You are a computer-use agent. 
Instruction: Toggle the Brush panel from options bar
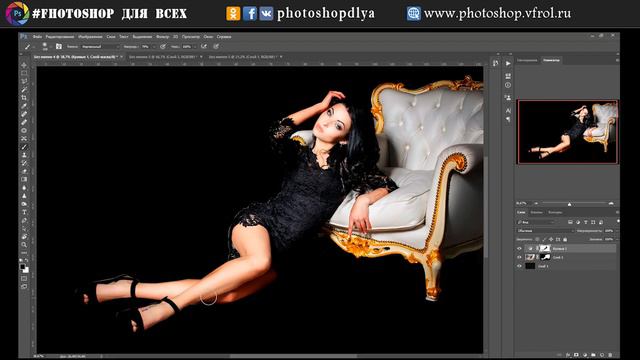pyautogui.click(x=59, y=47)
